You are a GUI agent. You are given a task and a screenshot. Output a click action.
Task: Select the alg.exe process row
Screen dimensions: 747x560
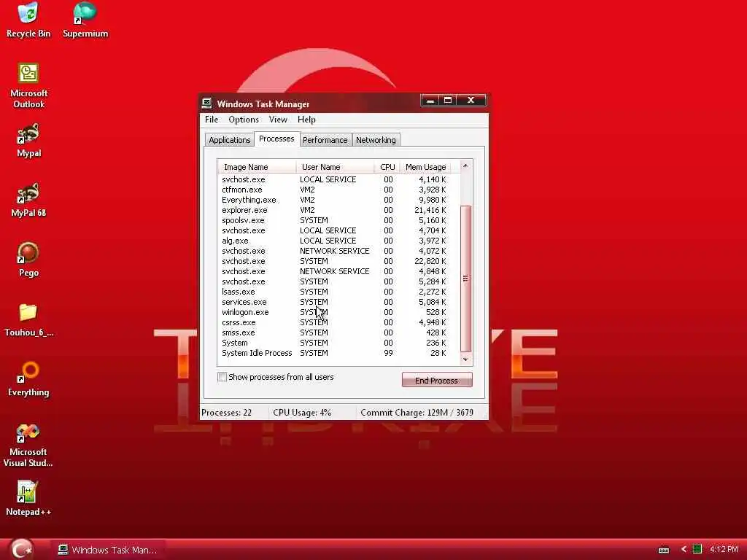click(334, 241)
